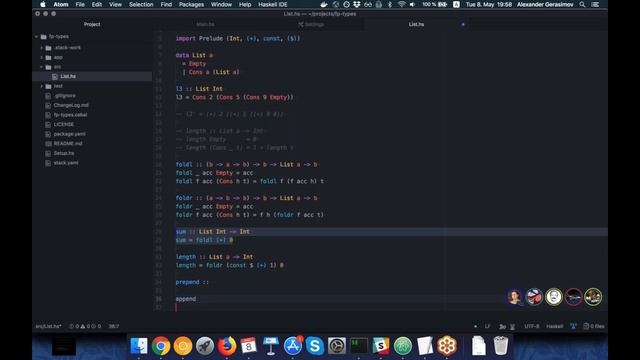The width and height of the screenshot is (640, 360).
Task: Open Notification Center in the menu bar
Action: (596, 4)
